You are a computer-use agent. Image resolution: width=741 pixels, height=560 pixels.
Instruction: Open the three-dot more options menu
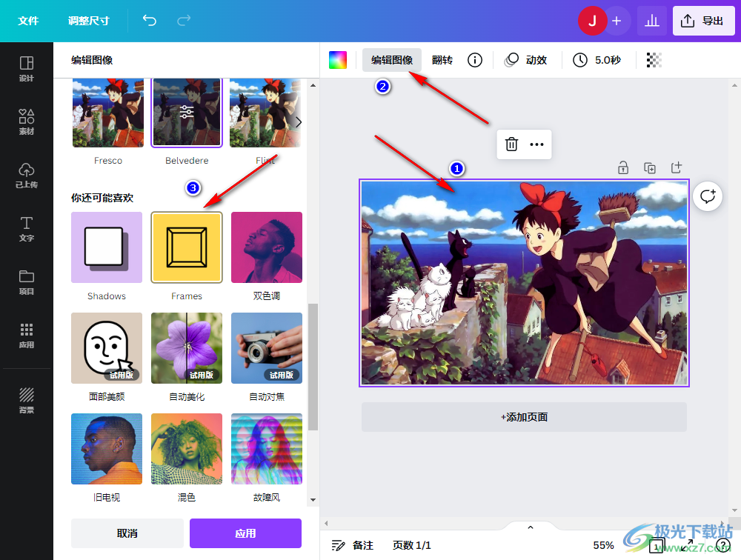click(536, 144)
